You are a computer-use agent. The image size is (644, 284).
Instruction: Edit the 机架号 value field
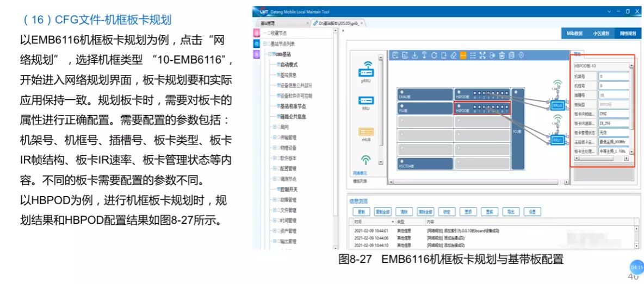[614, 76]
